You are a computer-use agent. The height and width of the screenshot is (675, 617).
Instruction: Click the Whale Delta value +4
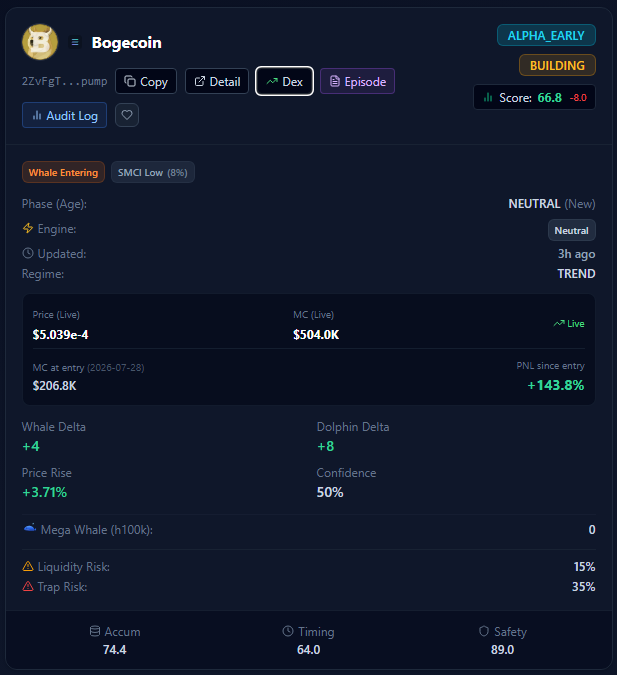pos(31,446)
